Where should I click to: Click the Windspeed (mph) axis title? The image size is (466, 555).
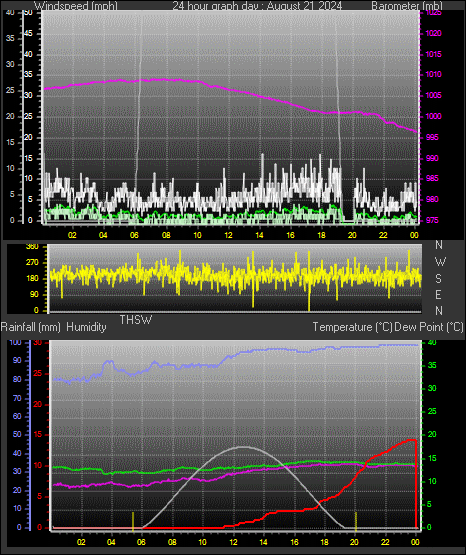(76, 6)
